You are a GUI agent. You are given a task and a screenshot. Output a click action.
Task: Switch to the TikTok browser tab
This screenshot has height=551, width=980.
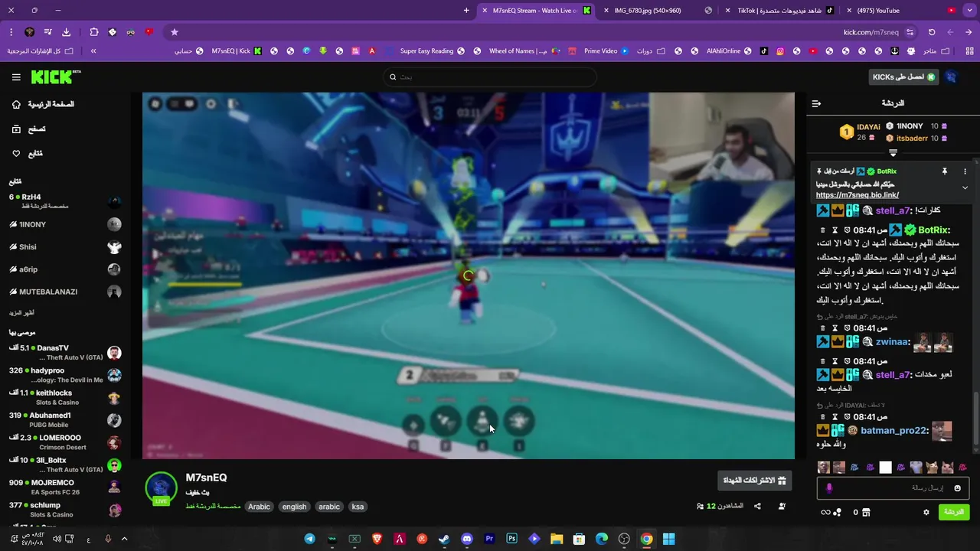[779, 11]
